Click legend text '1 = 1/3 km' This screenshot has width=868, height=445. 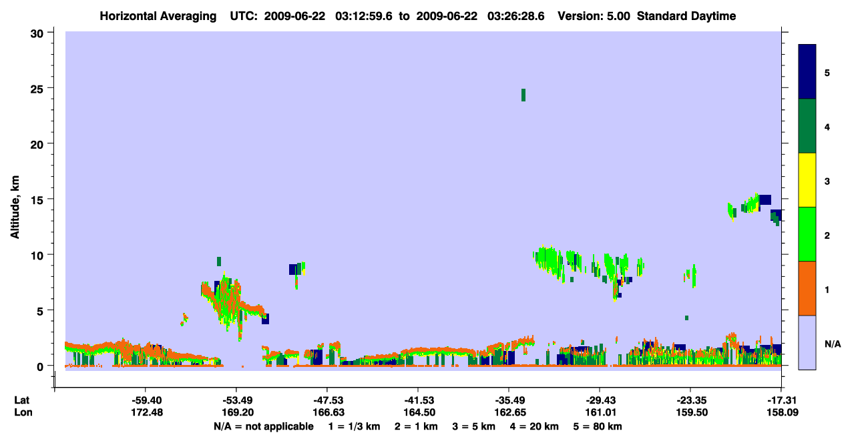click(x=355, y=426)
